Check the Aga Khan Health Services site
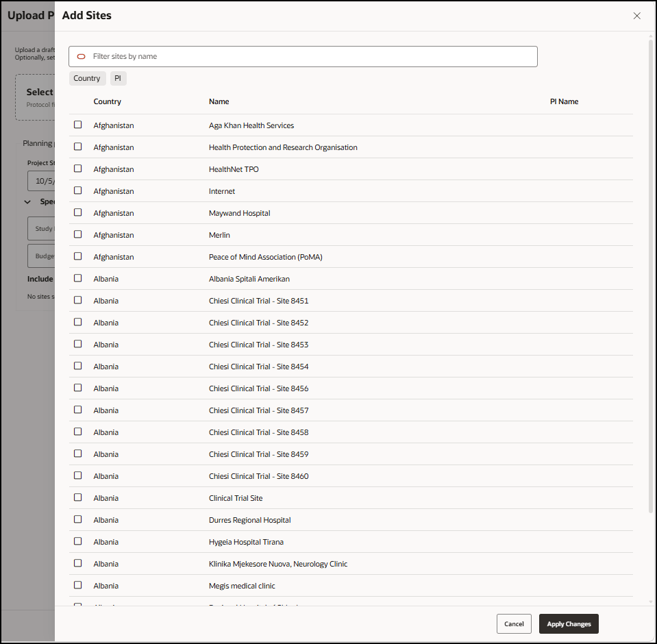 pyautogui.click(x=78, y=125)
